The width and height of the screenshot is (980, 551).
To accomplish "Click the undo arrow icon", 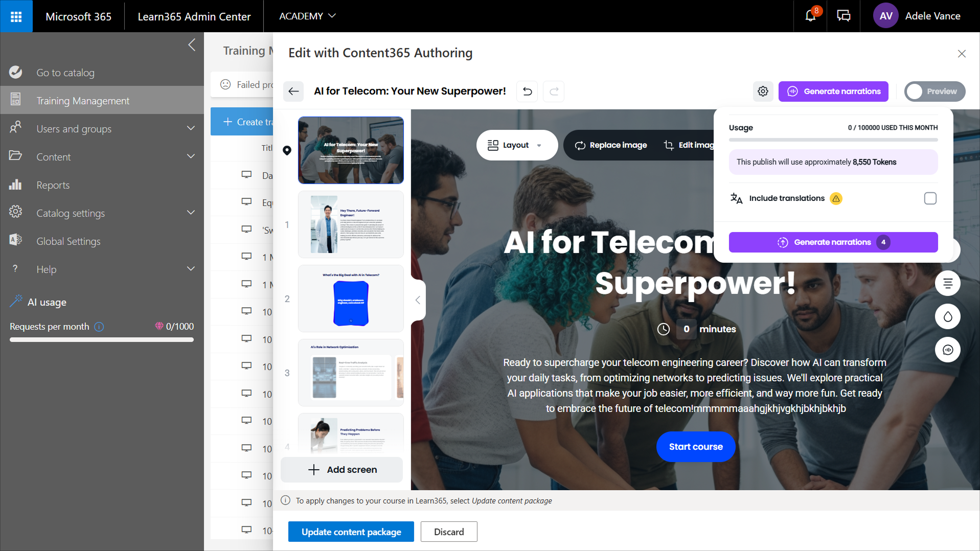I will [527, 91].
